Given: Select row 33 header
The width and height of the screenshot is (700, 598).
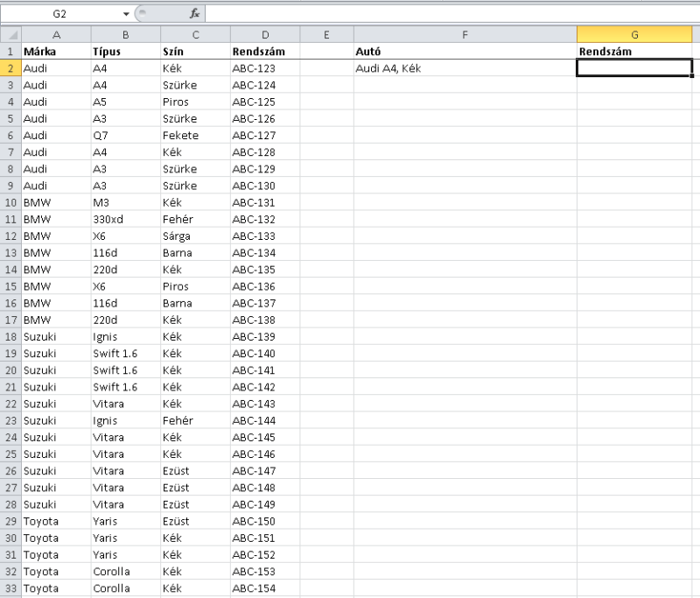Looking at the screenshot, I should pos(10,588).
